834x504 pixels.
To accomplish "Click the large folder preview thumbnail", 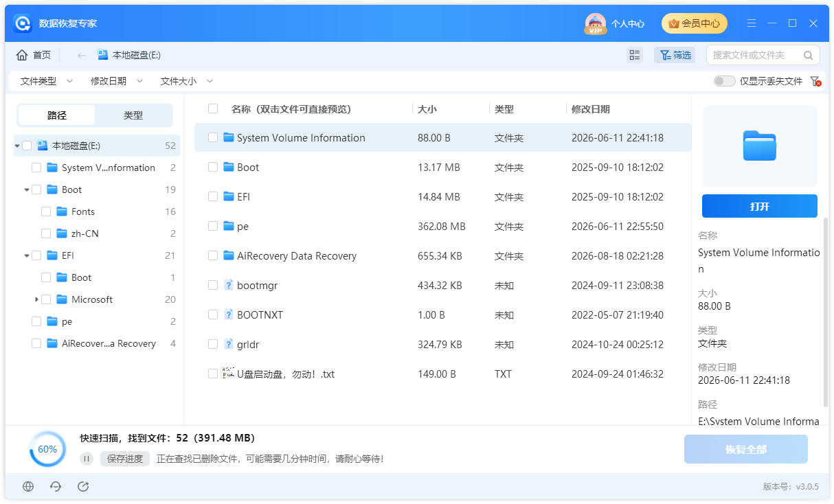I will (759, 146).
